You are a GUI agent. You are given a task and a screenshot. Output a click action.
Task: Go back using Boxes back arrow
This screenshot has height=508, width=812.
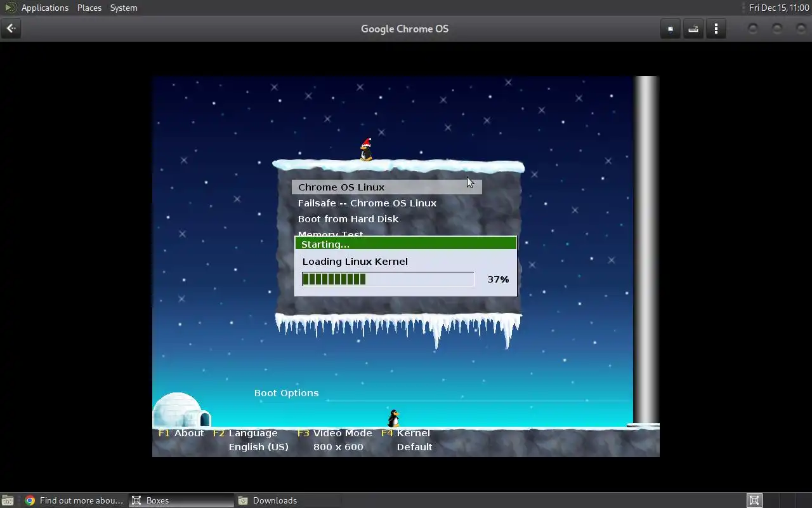[11, 29]
